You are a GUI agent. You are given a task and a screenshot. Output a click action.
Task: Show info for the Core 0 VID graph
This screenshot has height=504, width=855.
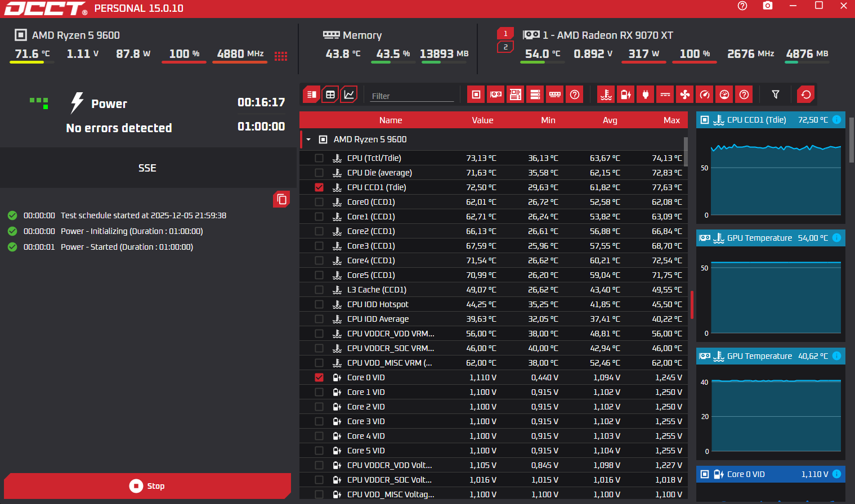point(836,474)
